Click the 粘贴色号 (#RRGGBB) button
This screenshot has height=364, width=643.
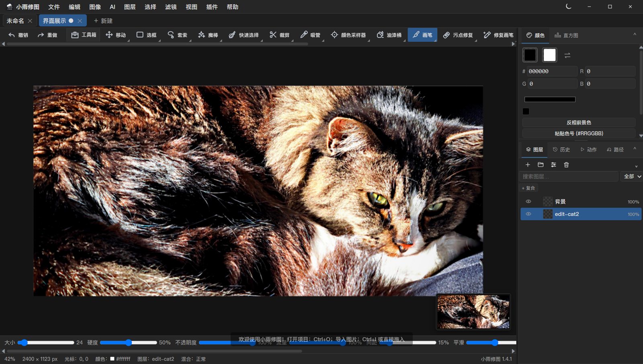click(579, 133)
